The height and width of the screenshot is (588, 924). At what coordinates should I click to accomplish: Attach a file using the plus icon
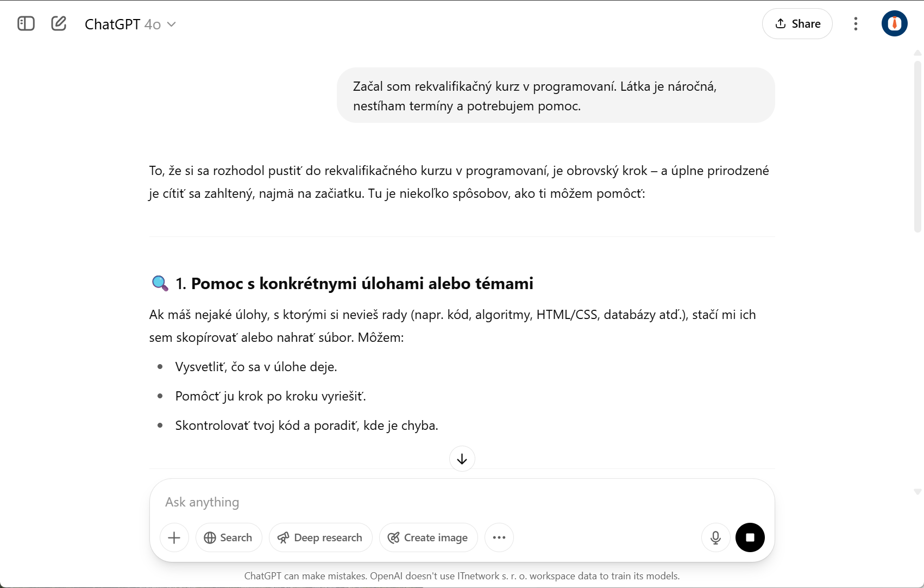tap(174, 537)
